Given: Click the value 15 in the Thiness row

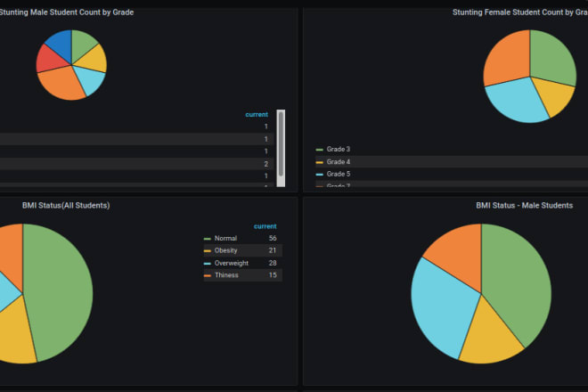Looking at the screenshot, I should (x=273, y=275).
